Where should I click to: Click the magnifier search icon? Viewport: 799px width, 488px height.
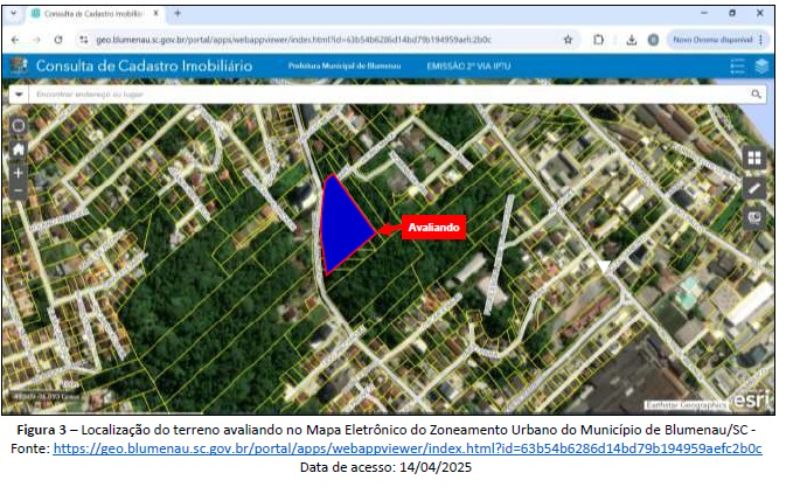click(756, 94)
